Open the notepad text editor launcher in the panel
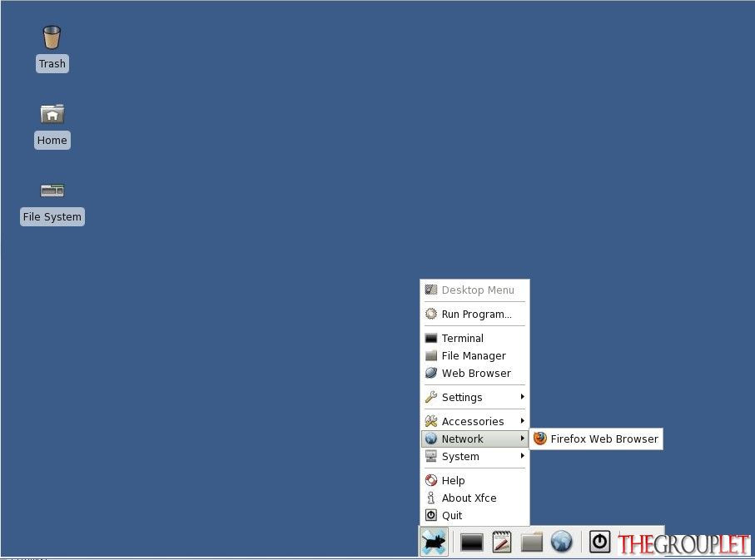755x560 pixels. point(501,543)
